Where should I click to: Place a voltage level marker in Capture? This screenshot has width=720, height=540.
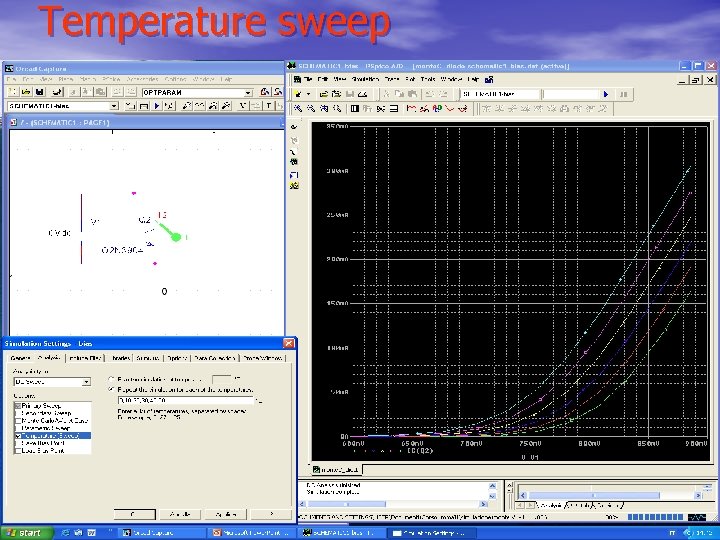(x=187, y=106)
